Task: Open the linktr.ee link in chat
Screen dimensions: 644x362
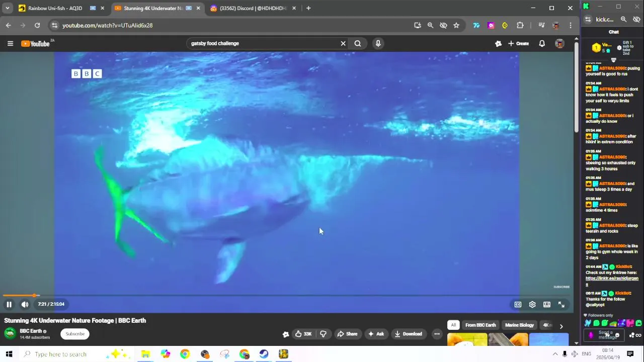Action: (x=612, y=279)
